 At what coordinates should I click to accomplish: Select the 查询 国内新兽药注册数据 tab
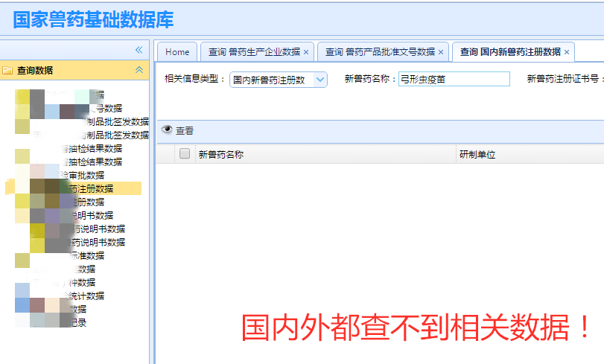(x=509, y=52)
